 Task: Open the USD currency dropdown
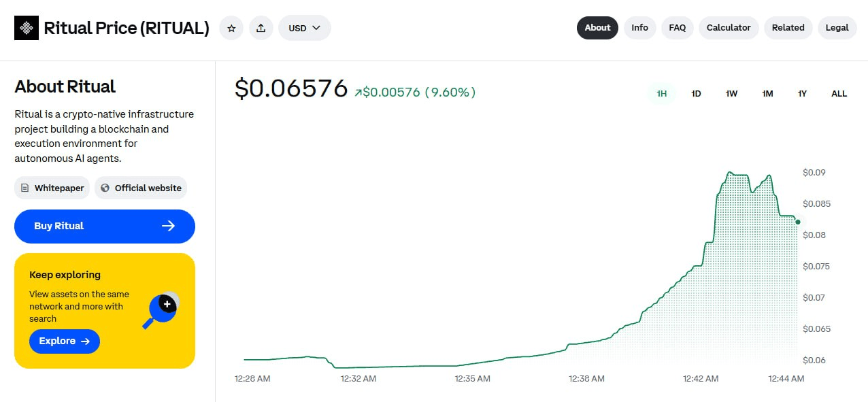click(x=305, y=28)
